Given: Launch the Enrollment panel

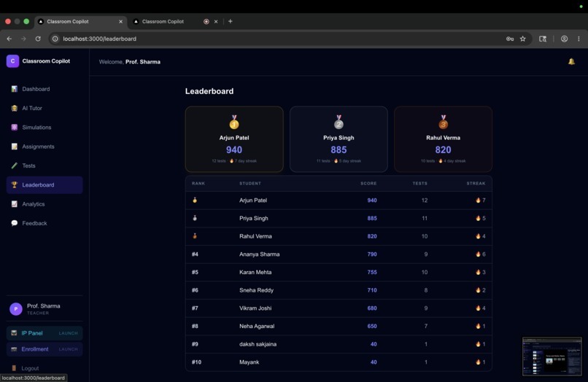Looking at the screenshot, I should tap(45, 349).
